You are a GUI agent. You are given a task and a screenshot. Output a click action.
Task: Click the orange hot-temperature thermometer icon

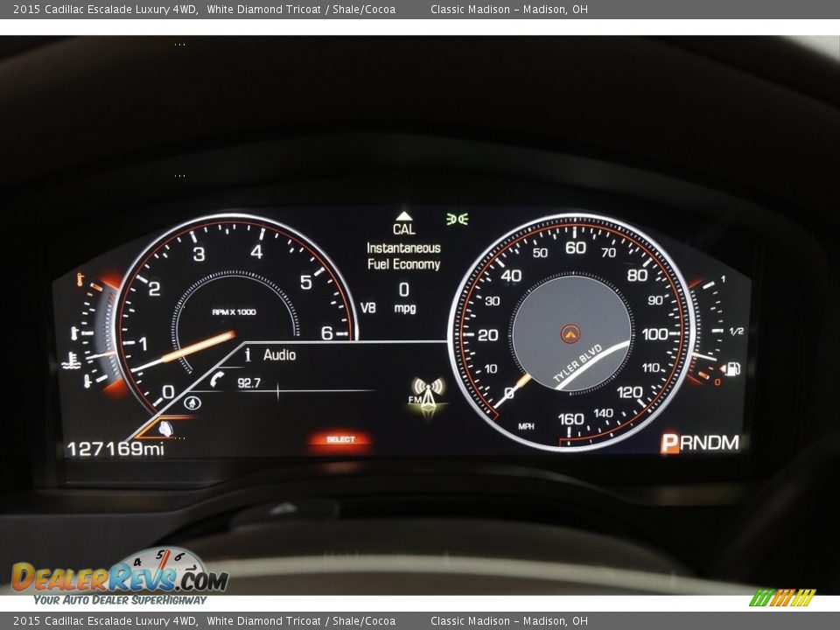click(80, 280)
